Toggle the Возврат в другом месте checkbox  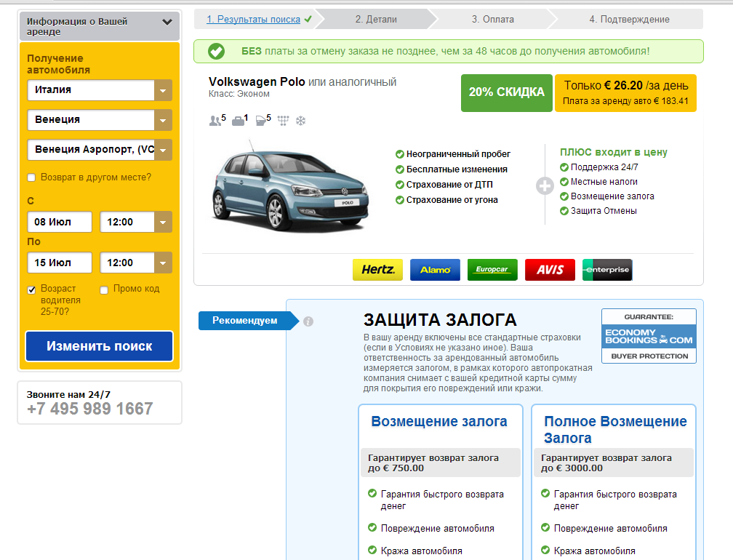pos(31,177)
